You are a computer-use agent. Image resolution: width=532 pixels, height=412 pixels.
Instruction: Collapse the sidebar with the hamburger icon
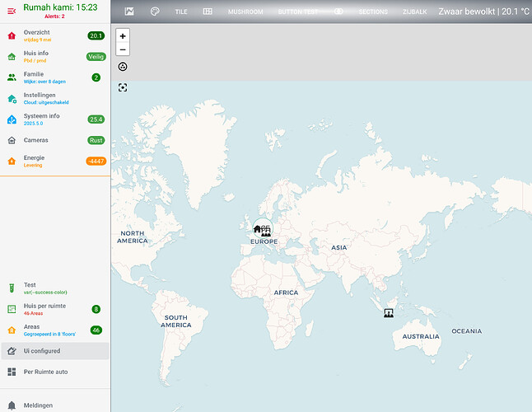pyautogui.click(x=12, y=11)
